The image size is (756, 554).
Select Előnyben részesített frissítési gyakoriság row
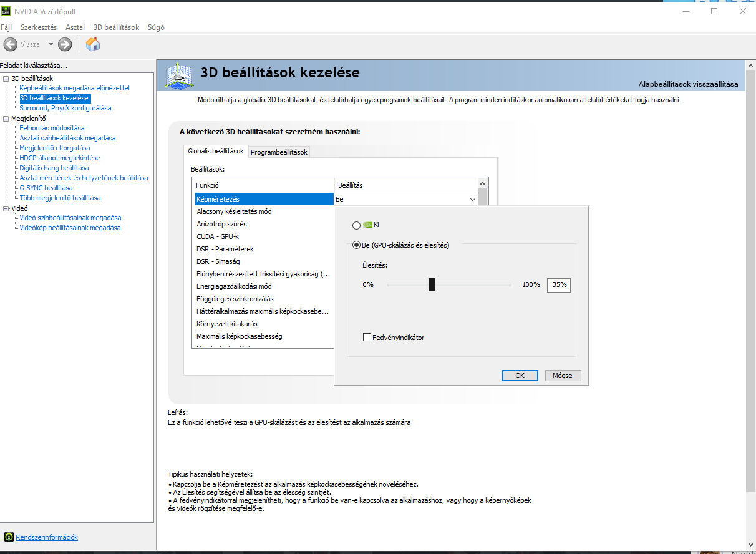point(265,274)
